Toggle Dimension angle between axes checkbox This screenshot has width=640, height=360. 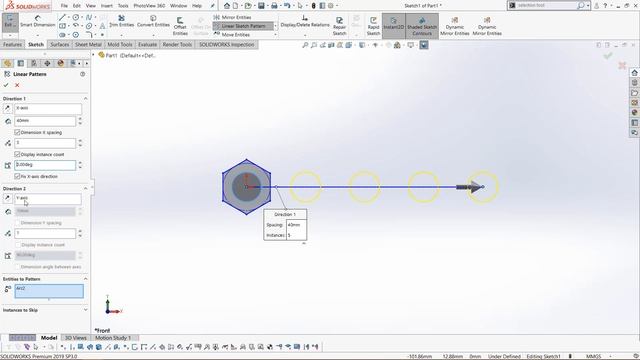[x=18, y=267]
